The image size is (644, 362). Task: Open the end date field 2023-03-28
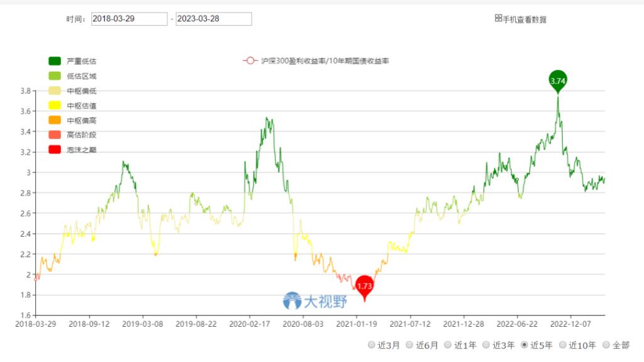point(213,19)
